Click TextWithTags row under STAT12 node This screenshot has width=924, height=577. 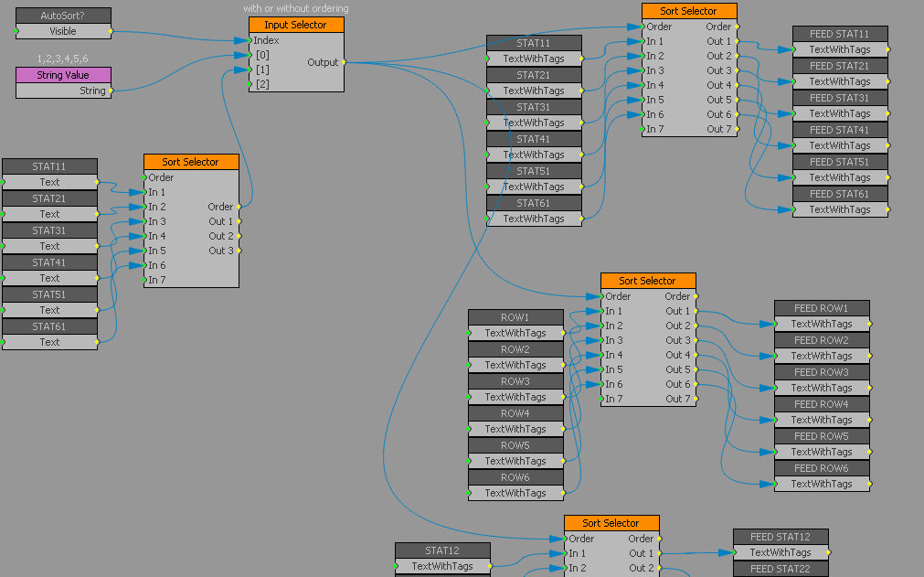[442, 566]
